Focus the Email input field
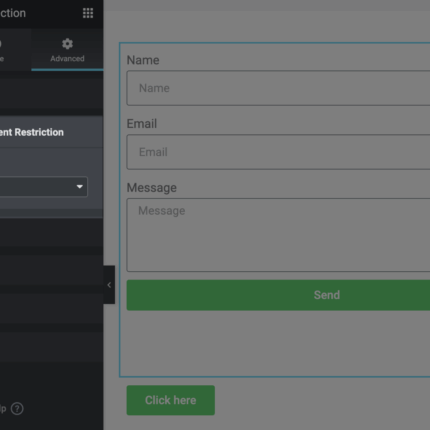Screen dimensions: 430x430 coord(278,152)
